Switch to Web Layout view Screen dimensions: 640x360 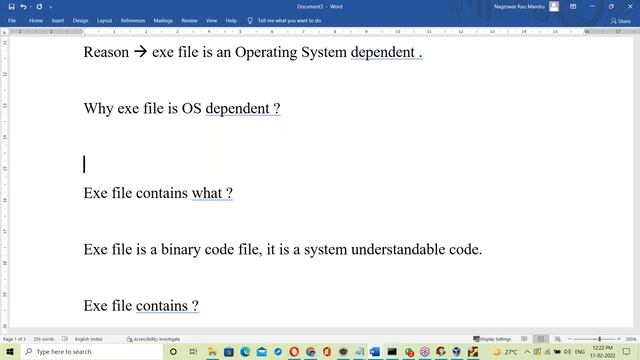click(x=557, y=339)
